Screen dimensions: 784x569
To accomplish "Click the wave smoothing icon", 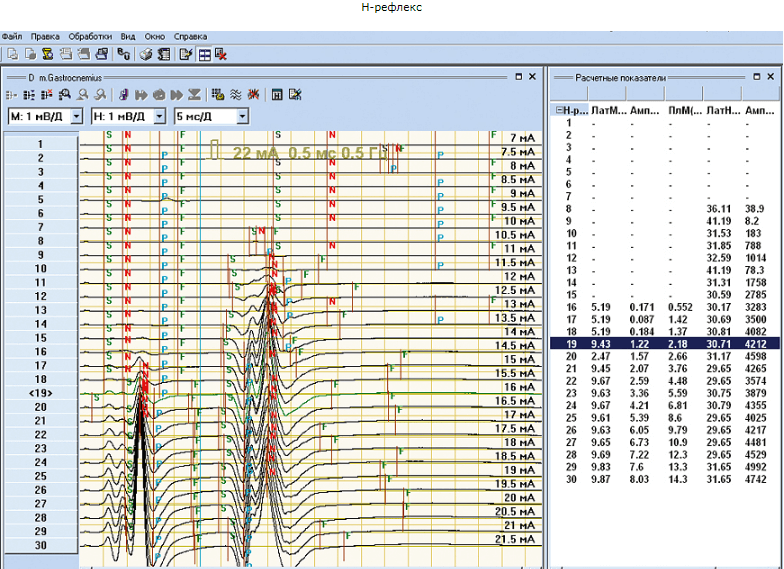I will click(x=236, y=94).
